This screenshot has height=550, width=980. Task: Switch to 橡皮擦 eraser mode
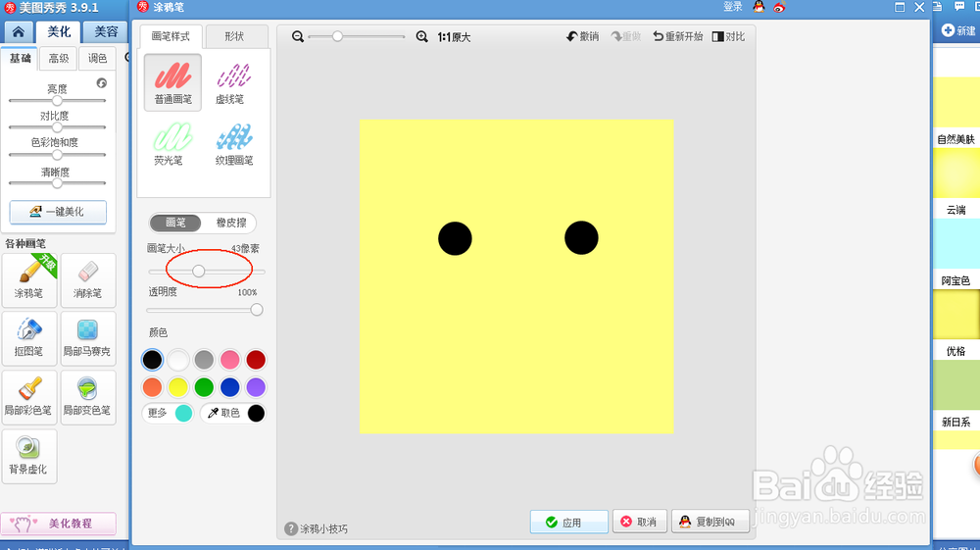230,223
